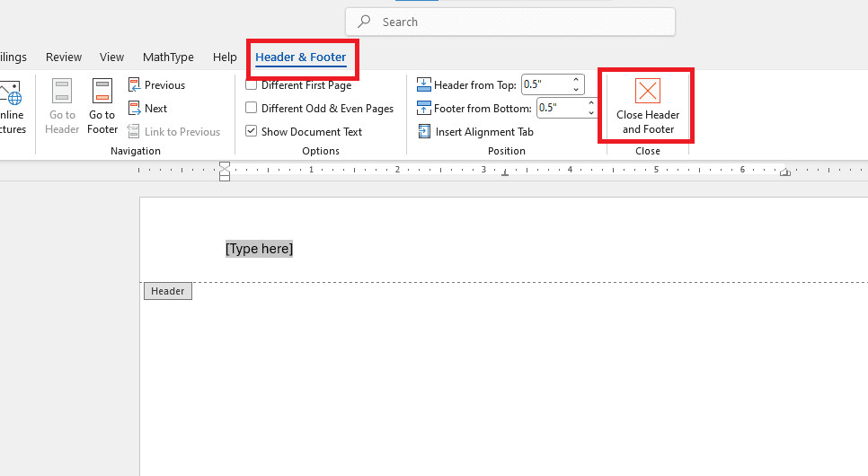
Task: Click the Header label tag
Action: coord(168,291)
